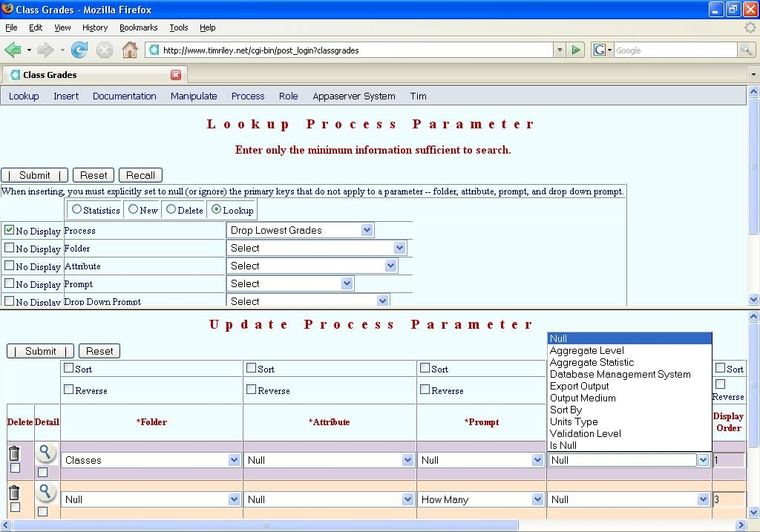
Task: Go back with the green Back arrow
Action: [x=13, y=50]
